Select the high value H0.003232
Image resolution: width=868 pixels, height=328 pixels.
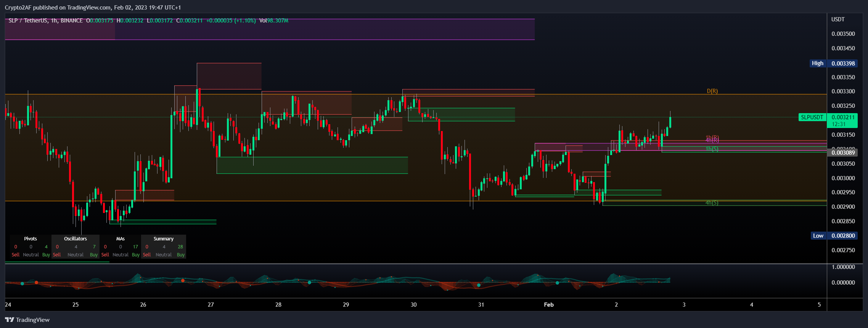[130, 21]
